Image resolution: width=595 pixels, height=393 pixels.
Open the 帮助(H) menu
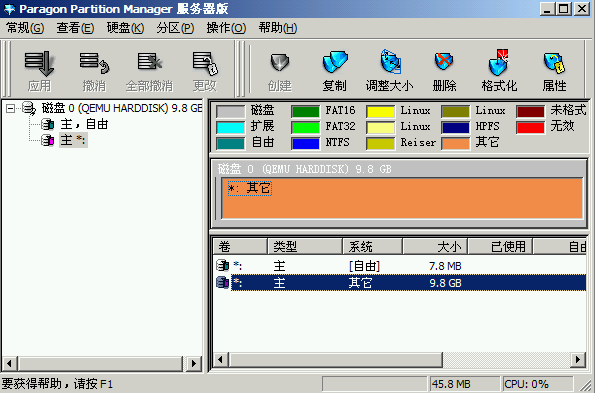click(278, 28)
